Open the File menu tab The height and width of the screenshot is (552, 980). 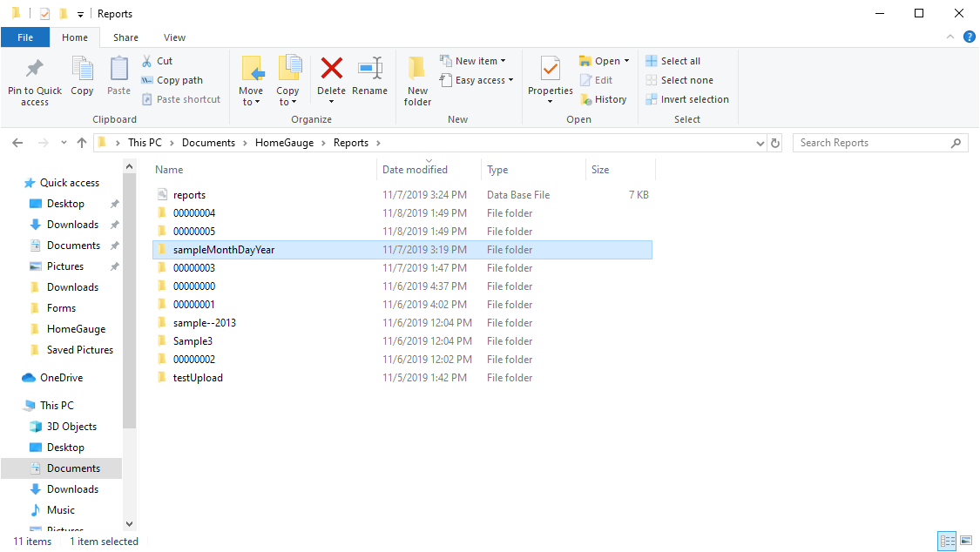pyautogui.click(x=25, y=37)
